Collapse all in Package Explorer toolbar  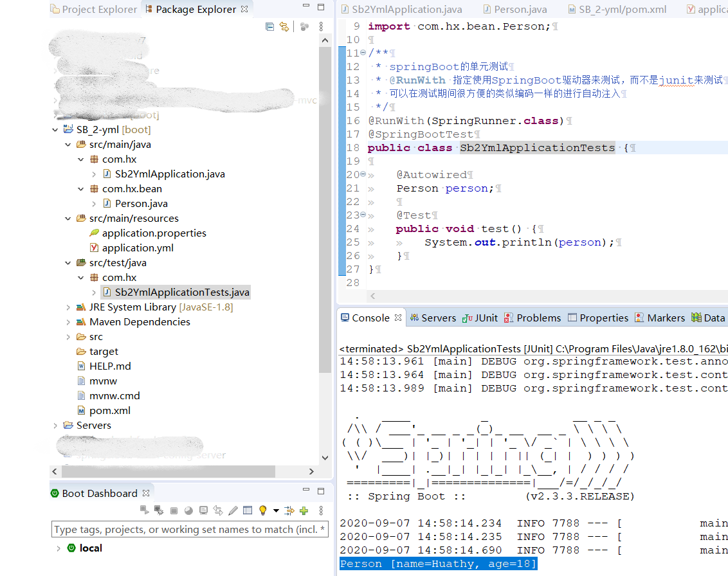pos(269,26)
